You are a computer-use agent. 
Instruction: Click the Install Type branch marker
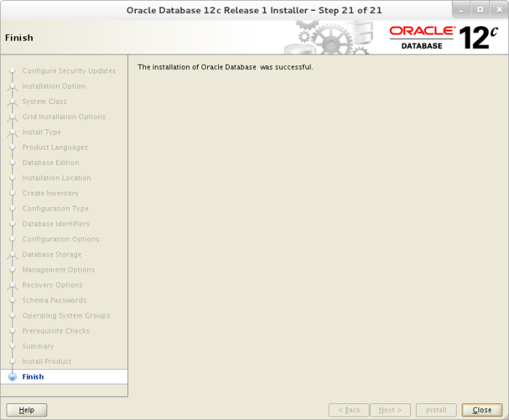pos(12,132)
